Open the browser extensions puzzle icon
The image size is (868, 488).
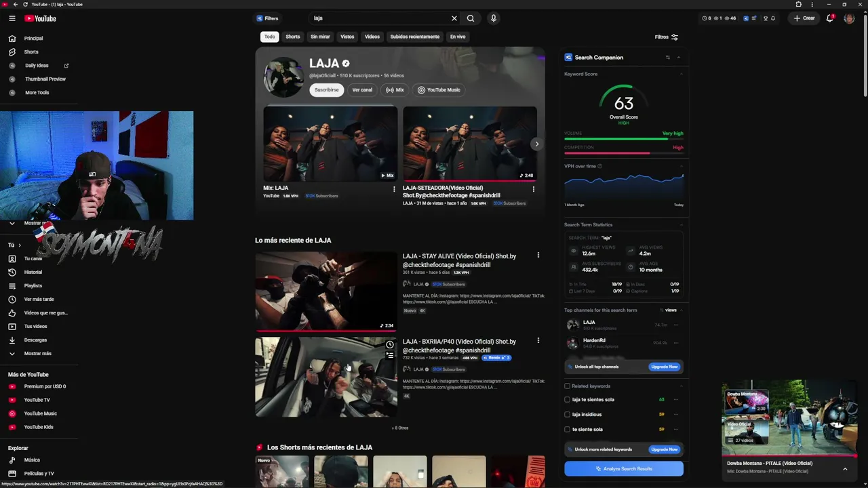(x=799, y=4)
